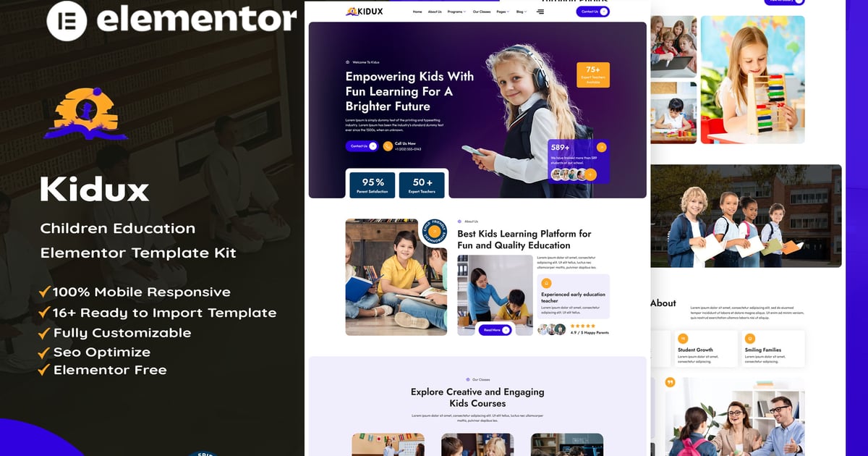868x456 pixels.
Task: Click the orange icon above Experienced early education
Action: point(546,283)
